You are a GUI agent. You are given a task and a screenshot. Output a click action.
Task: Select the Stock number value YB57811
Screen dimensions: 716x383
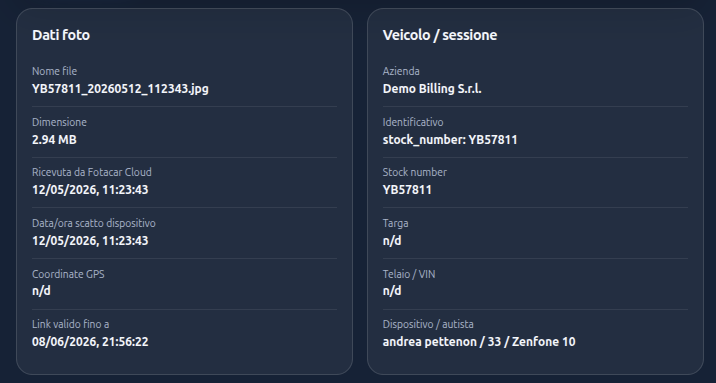point(407,190)
